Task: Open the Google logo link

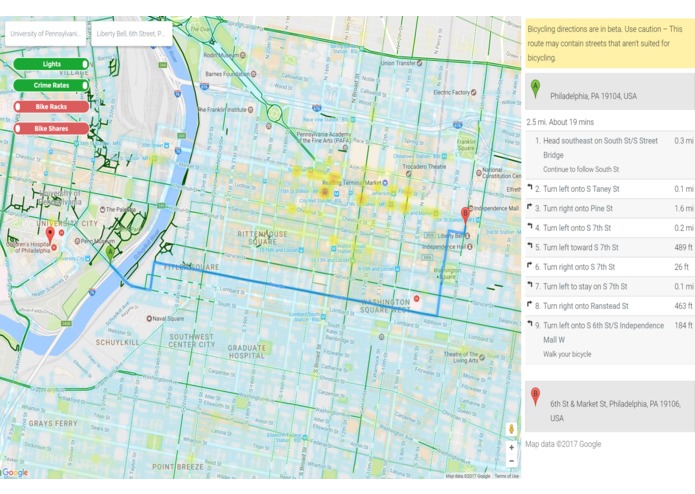Action: [15, 473]
